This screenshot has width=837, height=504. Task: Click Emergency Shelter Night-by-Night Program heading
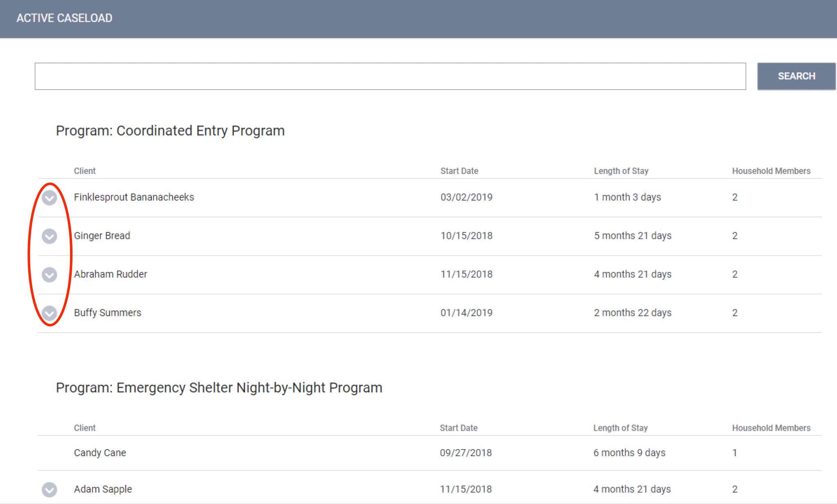pos(219,387)
